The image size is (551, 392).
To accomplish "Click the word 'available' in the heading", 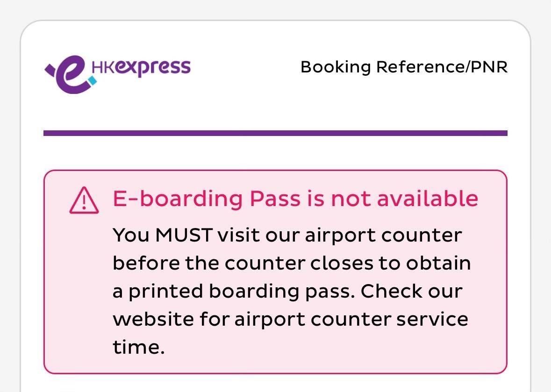I will coord(427,199).
